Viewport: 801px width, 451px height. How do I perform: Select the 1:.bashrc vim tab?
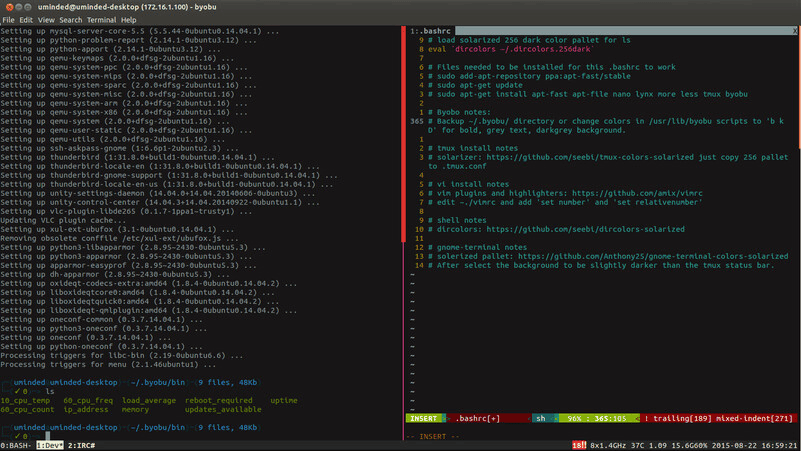click(x=430, y=31)
